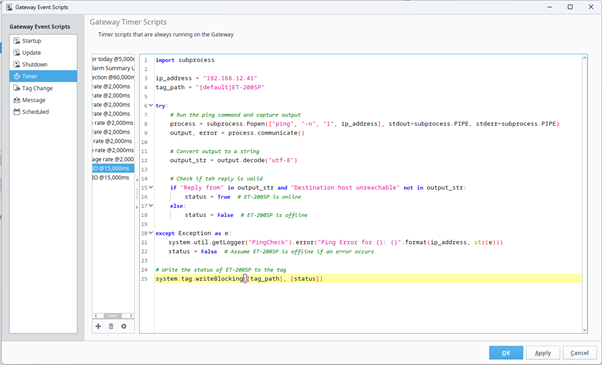Collapse script list with left splitter arrow
The image size is (602, 365).
click(x=137, y=179)
